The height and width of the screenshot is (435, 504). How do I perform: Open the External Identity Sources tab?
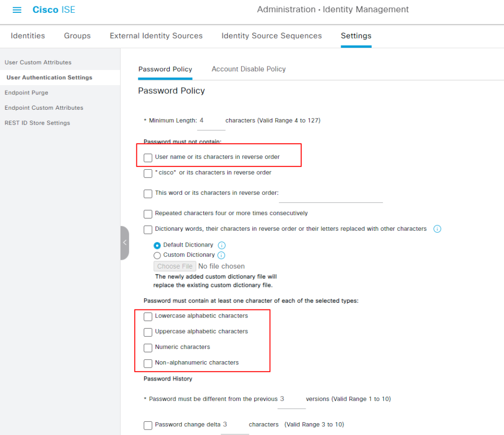pyautogui.click(x=156, y=36)
